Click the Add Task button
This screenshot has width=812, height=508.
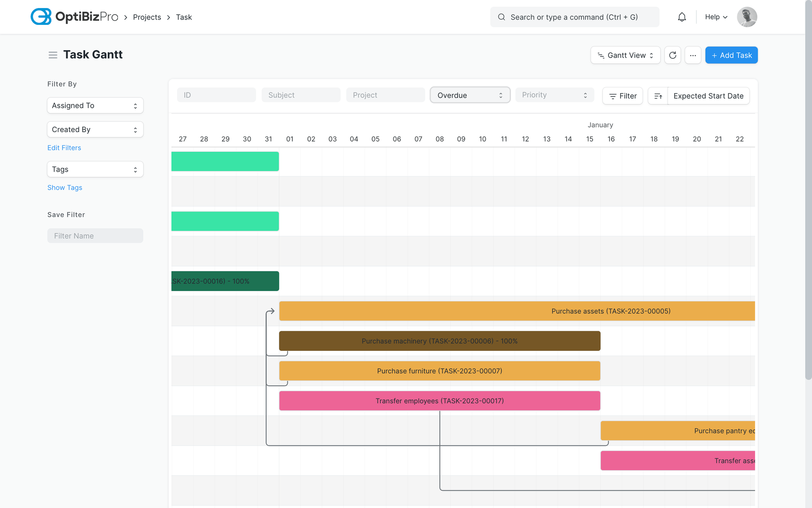tap(731, 55)
